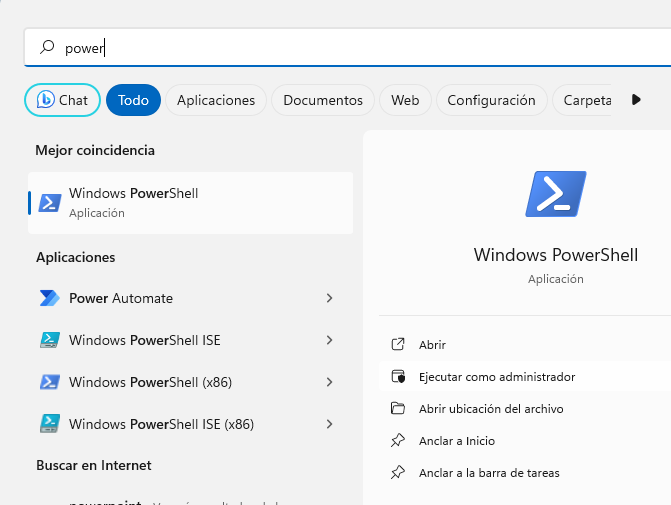Expand options for Windows PowerShell ISE

(329, 340)
